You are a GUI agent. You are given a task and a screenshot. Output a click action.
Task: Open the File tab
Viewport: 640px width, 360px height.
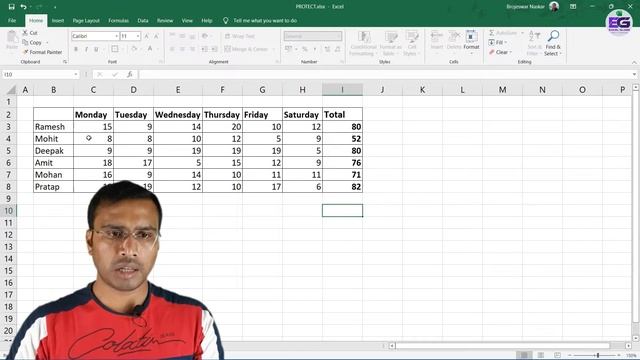[x=12, y=20]
